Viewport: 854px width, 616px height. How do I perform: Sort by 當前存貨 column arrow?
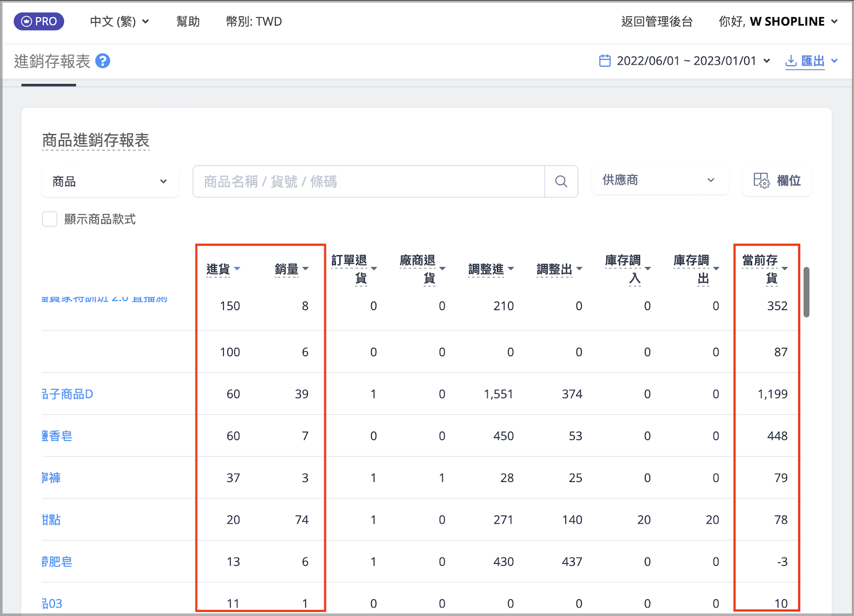785,268
